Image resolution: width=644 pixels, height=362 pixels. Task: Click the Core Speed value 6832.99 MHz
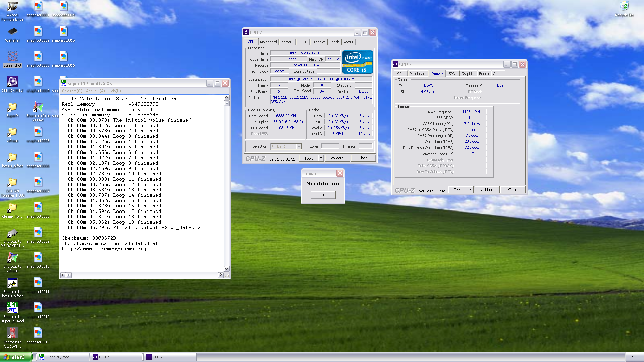(287, 116)
